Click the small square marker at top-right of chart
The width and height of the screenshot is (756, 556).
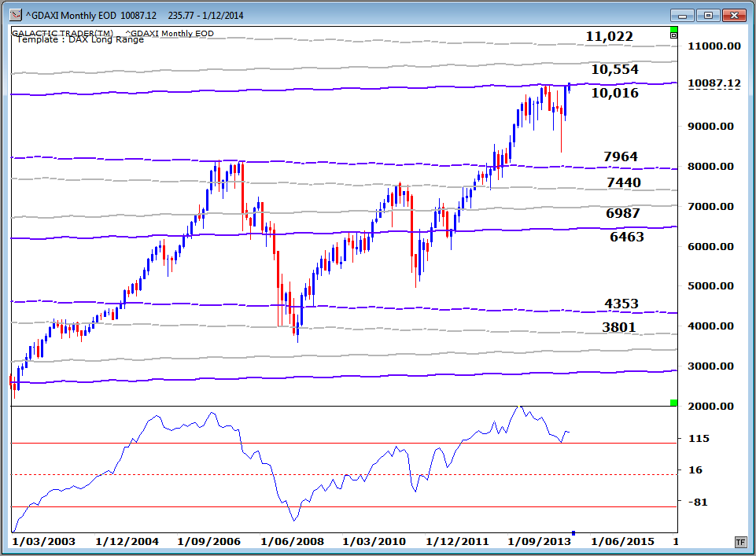coord(673,35)
